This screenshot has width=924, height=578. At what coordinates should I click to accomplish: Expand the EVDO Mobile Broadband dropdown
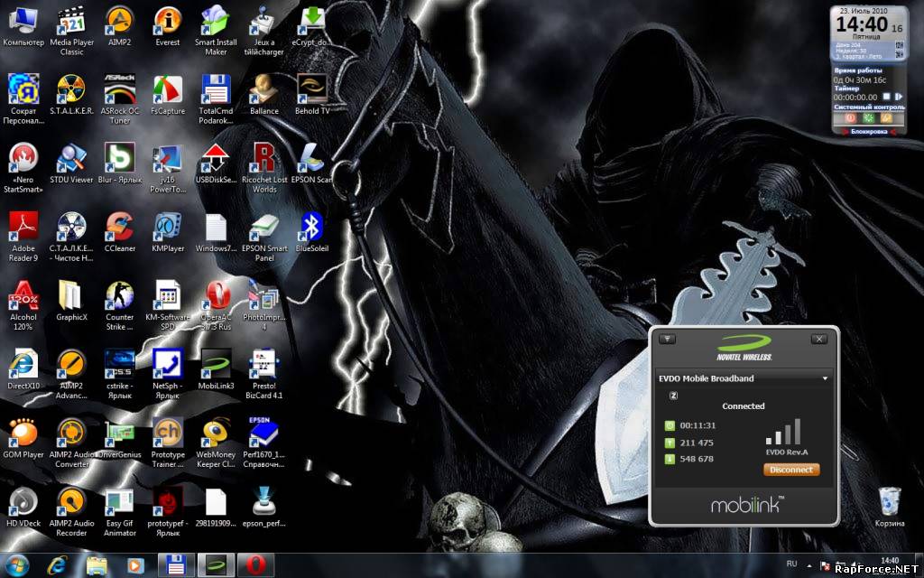tap(825, 378)
